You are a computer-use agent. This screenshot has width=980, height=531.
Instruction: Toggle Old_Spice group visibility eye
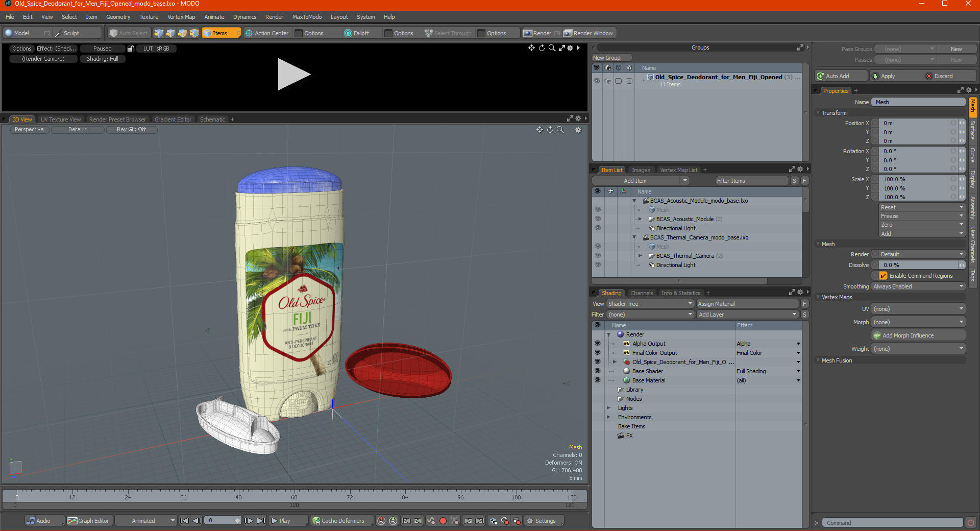(x=597, y=81)
